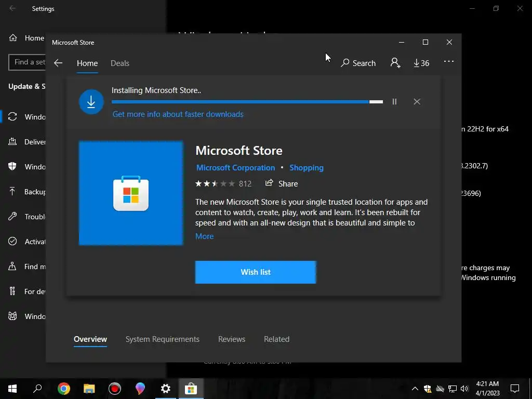Screen dimensions: 532x399
Task: Open Windows Insider Program in Settings sidebar
Action: (x=26, y=316)
